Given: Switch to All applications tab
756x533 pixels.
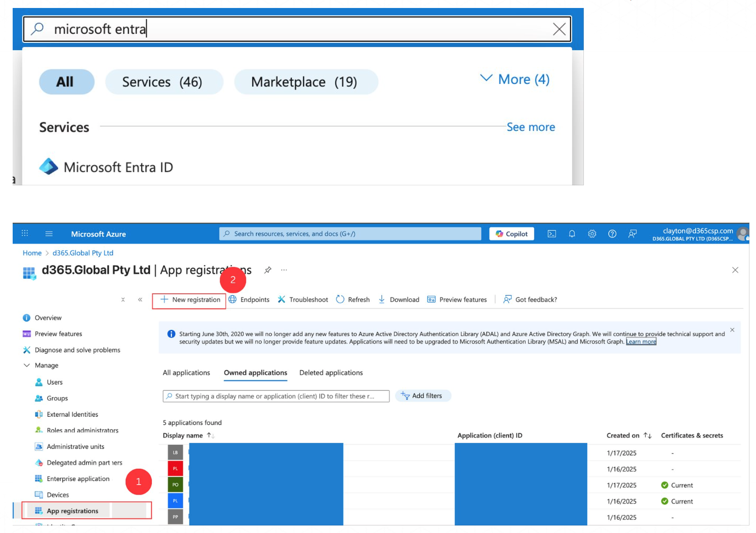Looking at the screenshot, I should [x=186, y=373].
